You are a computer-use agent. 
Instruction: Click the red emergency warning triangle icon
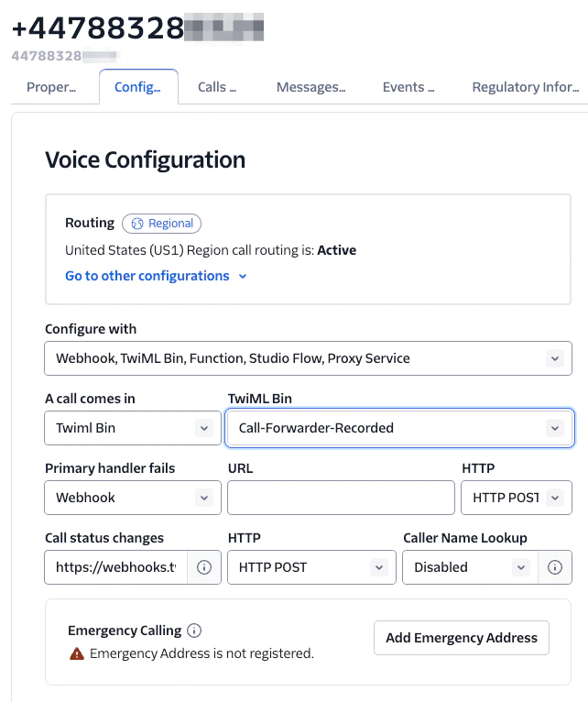pyautogui.click(x=77, y=653)
